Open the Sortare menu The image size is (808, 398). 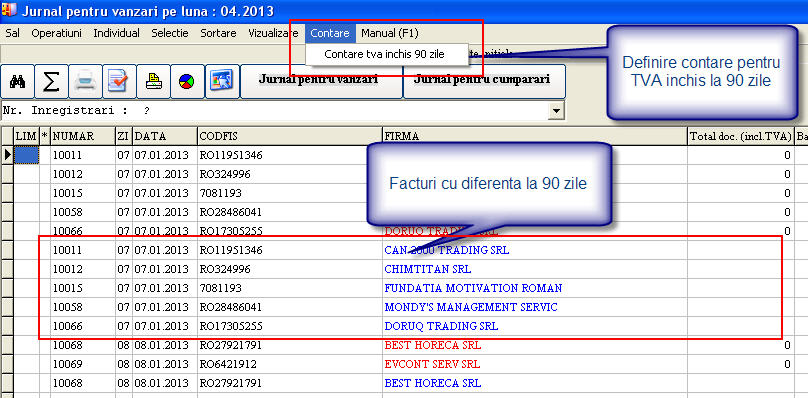(218, 34)
